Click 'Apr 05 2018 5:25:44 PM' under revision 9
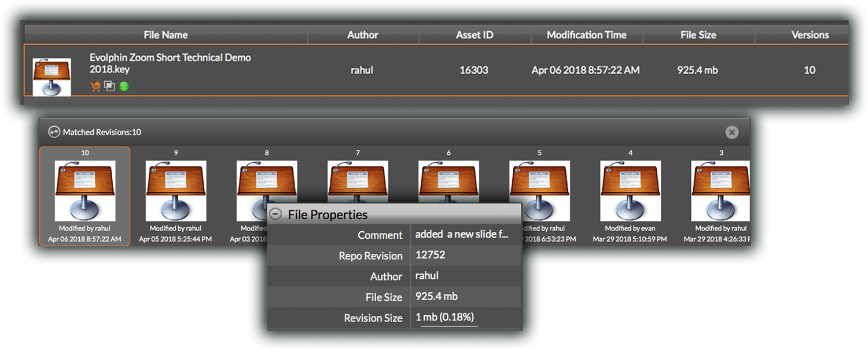The height and width of the screenshot is (350, 868). pos(176,239)
